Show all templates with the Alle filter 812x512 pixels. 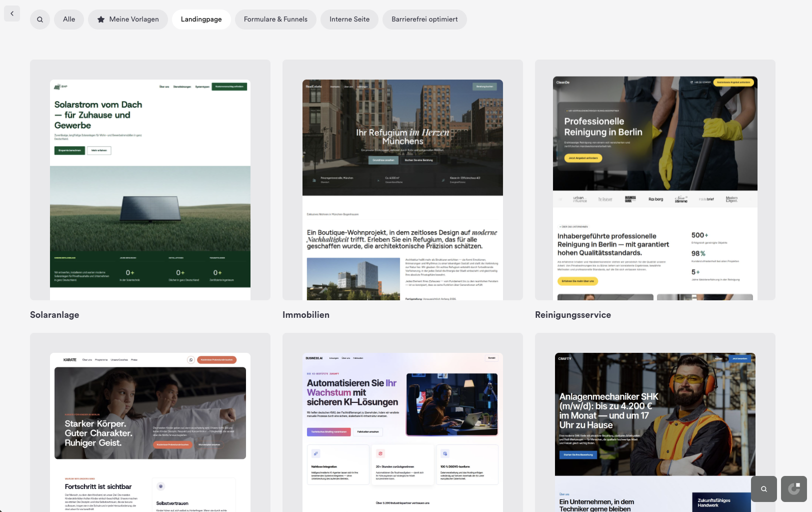click(69, 20)
